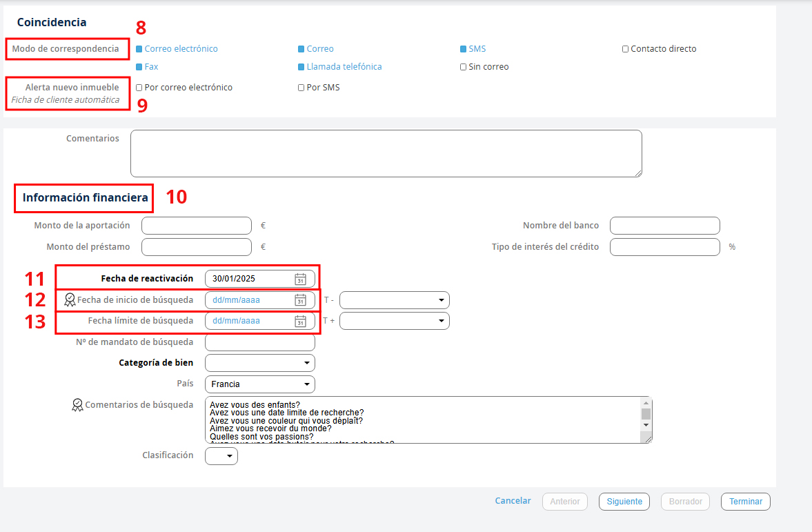Click the Cancelar link

[x=513, y=501]
